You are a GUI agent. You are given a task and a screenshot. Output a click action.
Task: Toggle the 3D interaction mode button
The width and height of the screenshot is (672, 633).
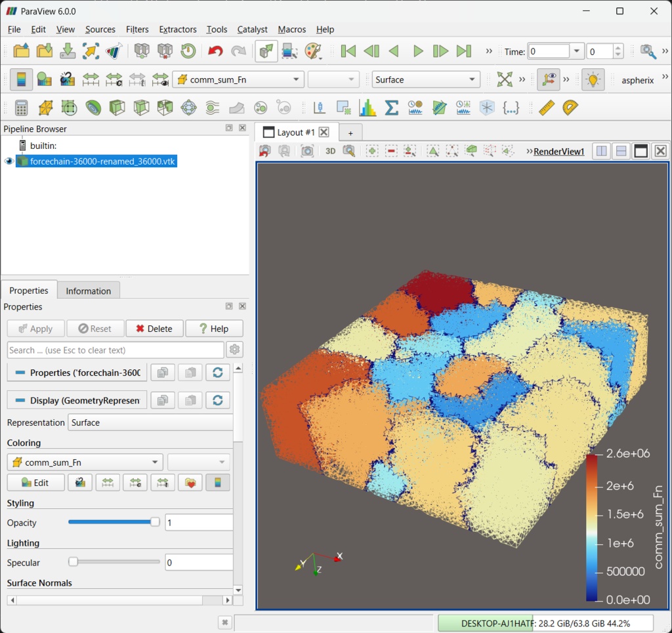click(x=330, y=151)
